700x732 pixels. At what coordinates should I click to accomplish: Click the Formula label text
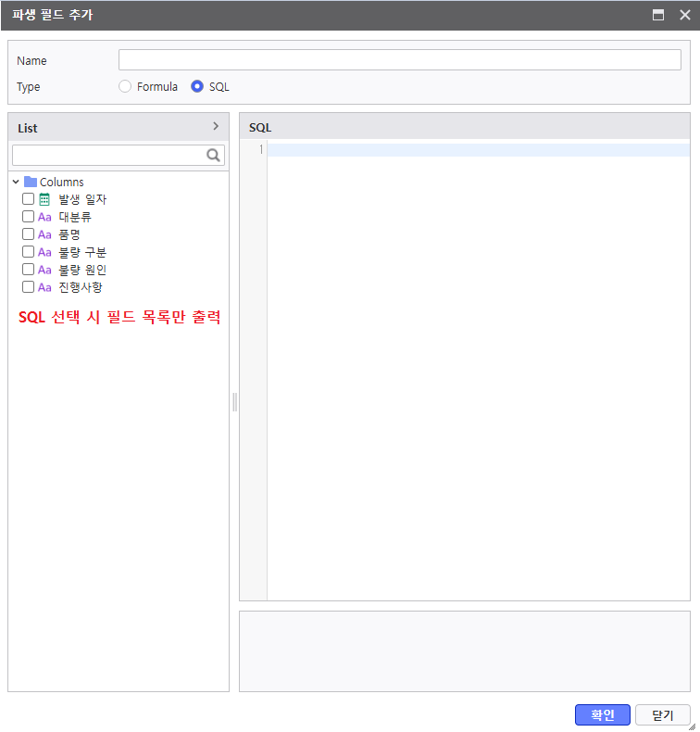click(x=157, y=87)
